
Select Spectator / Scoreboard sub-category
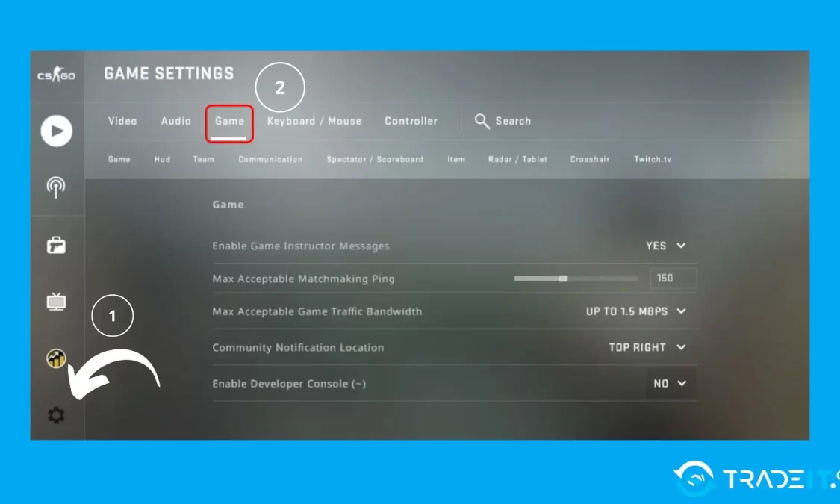pyautogui.click(x=375, y=159)
